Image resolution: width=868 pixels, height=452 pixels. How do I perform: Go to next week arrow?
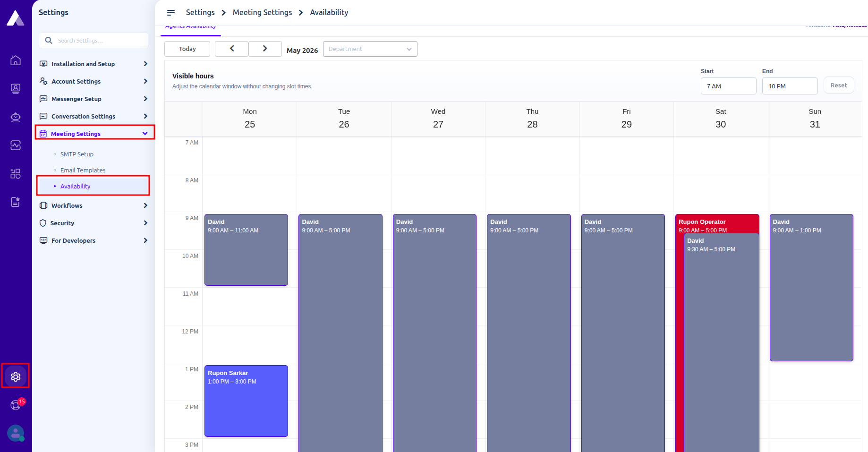coord(265,49)
